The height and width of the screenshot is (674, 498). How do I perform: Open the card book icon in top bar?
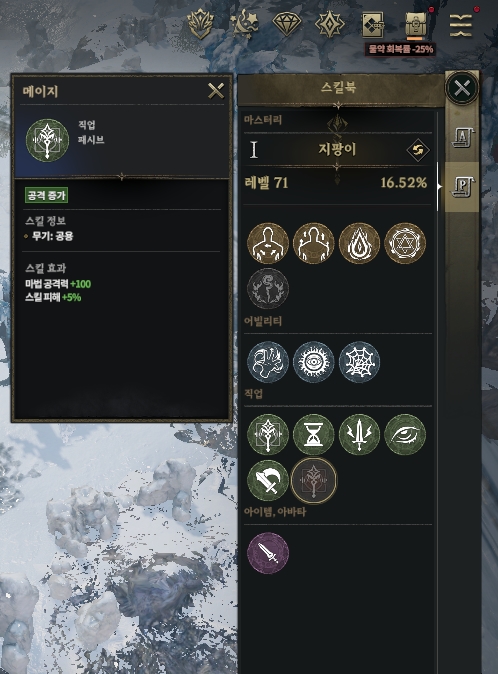coord(372,25)
